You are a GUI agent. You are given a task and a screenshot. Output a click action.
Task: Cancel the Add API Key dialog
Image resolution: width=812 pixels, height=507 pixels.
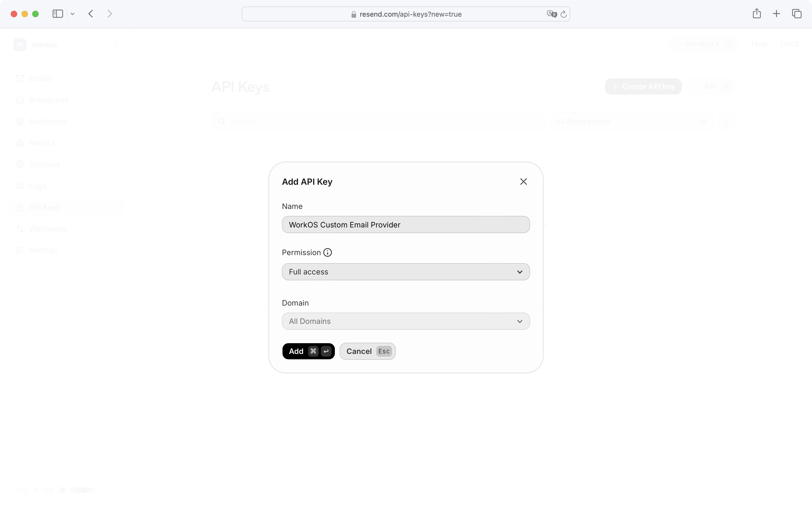coord(367,351)
